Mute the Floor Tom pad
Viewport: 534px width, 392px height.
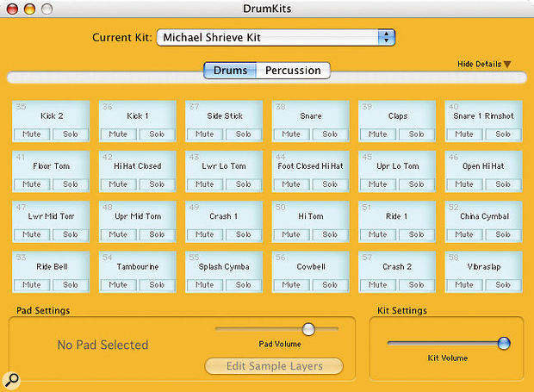[32, 184]
